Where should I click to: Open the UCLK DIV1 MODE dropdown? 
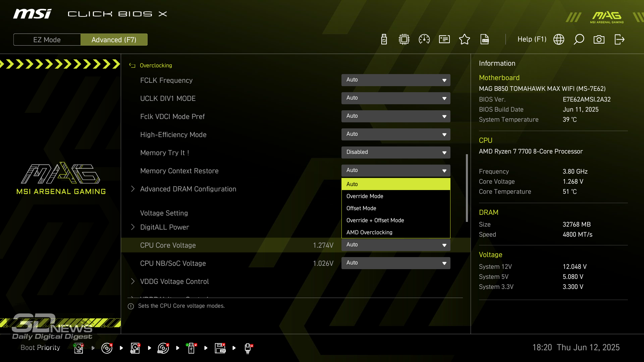coord(396,98)
